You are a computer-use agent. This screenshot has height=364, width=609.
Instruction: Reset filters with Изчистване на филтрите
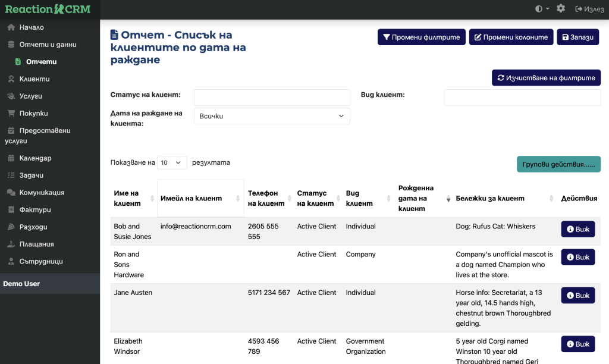coord(546,78)
